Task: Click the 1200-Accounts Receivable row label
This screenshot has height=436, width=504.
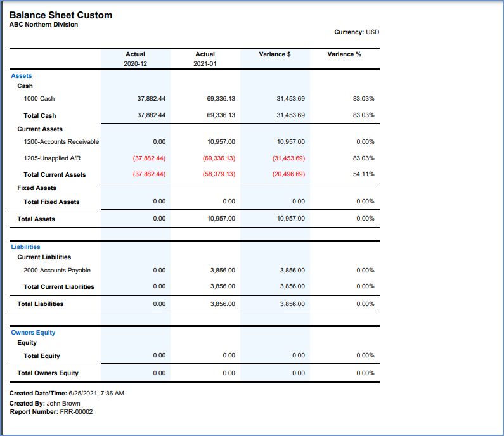Action: pos(61,141)
